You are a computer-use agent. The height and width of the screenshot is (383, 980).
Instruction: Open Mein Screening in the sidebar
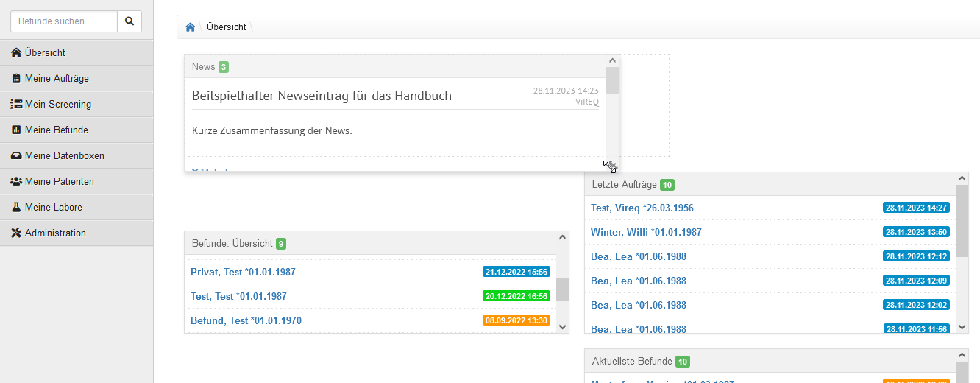pyautogui.click(x=77, y=104)
